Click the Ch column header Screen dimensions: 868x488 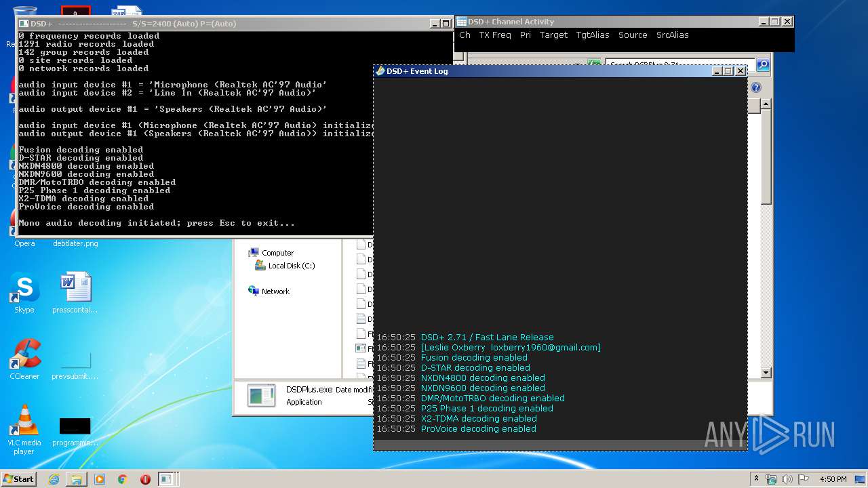[465, 35]
